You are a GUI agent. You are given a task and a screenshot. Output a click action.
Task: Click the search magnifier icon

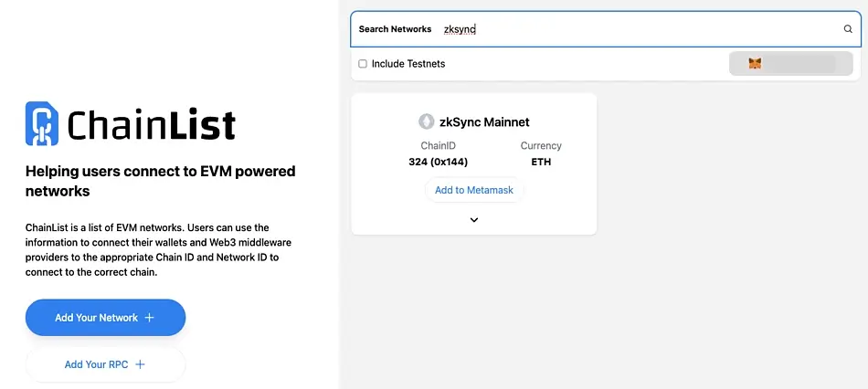848,29
